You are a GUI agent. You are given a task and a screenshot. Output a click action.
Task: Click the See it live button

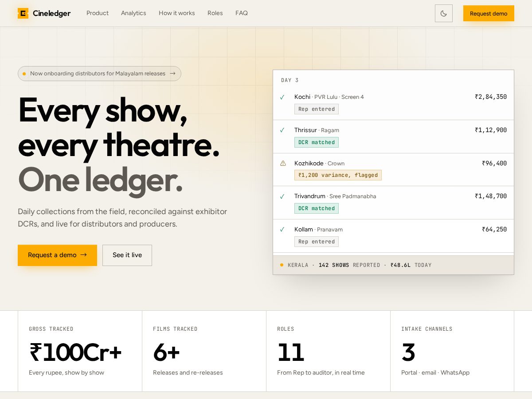[127, 255]
